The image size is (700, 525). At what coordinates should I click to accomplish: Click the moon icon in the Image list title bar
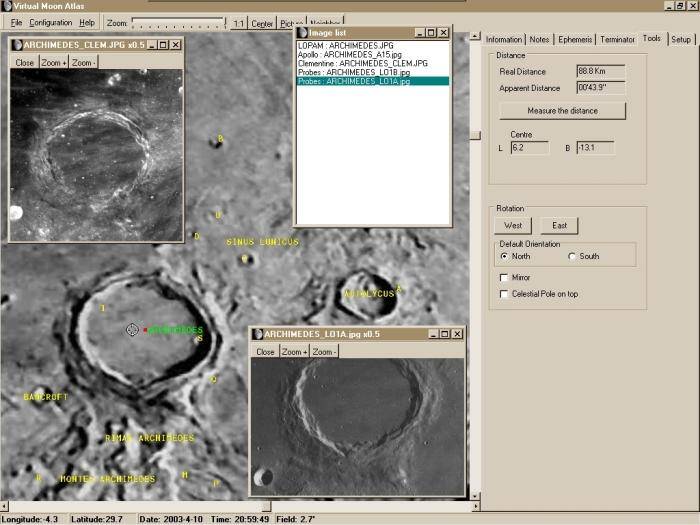[302, 33]
